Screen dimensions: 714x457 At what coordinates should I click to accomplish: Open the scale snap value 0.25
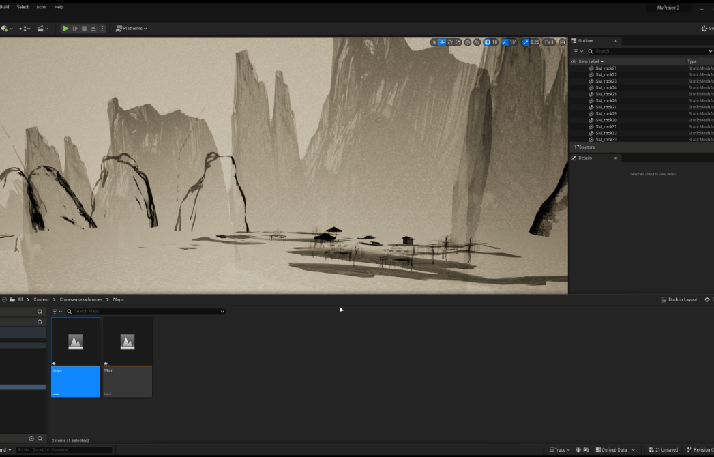535,42
